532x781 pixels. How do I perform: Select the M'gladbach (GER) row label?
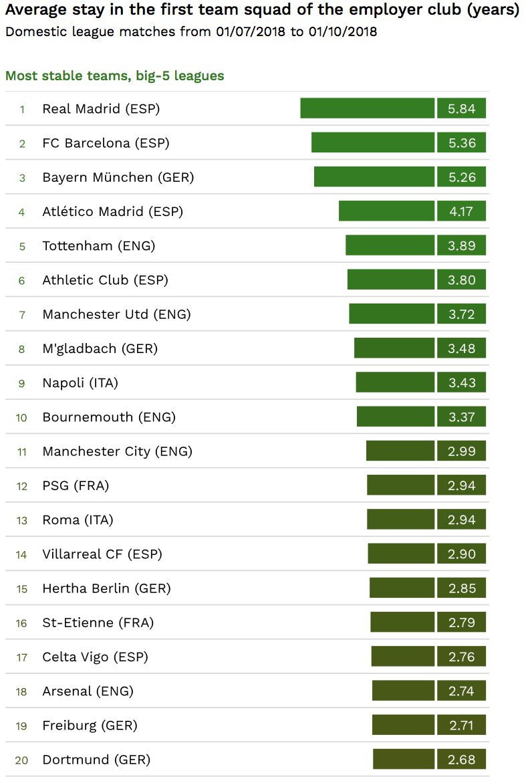[x=100, y=348]
